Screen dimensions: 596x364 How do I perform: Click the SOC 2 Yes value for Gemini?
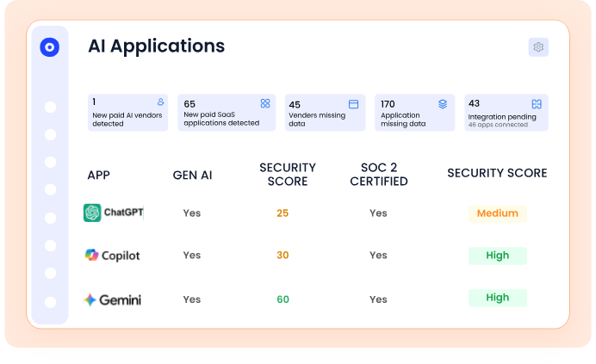coord(378,299)
